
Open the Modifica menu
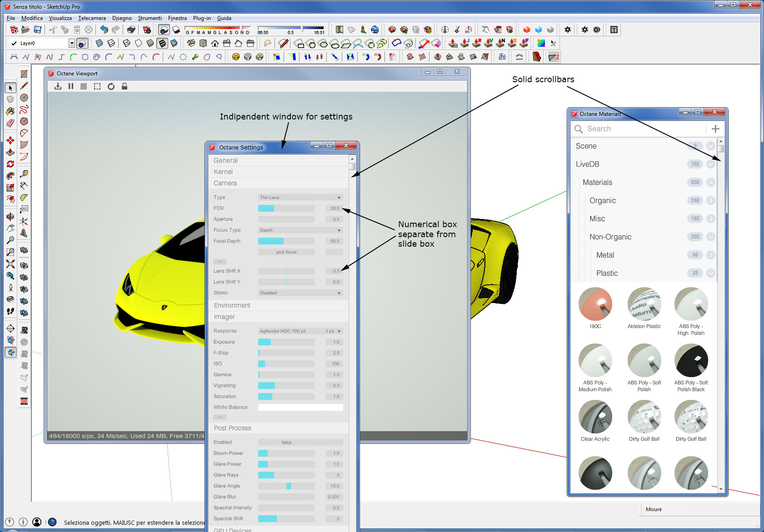coord(32,18)
